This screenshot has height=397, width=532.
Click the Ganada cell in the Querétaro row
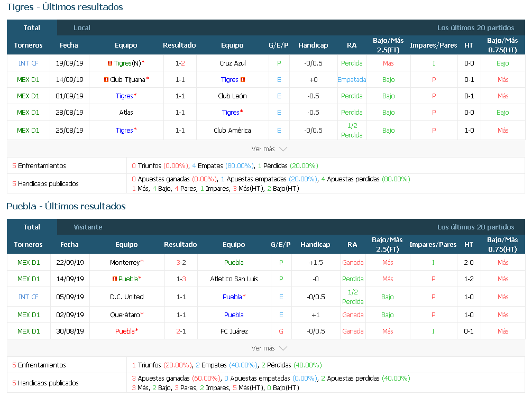pyautogui.click(x=353, y=315)
